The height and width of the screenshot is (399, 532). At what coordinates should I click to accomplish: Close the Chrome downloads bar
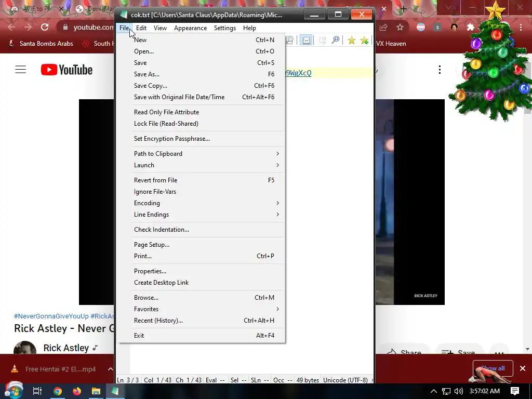pyautogui.click(x=523, y=368)
